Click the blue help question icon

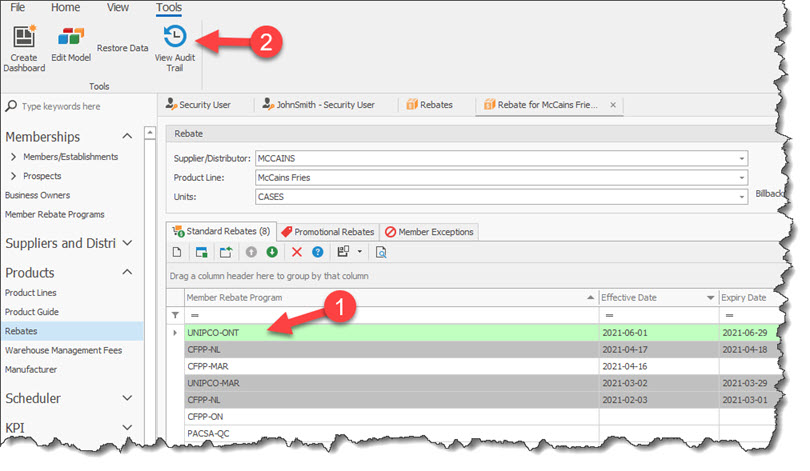click(x=318, y=252)
